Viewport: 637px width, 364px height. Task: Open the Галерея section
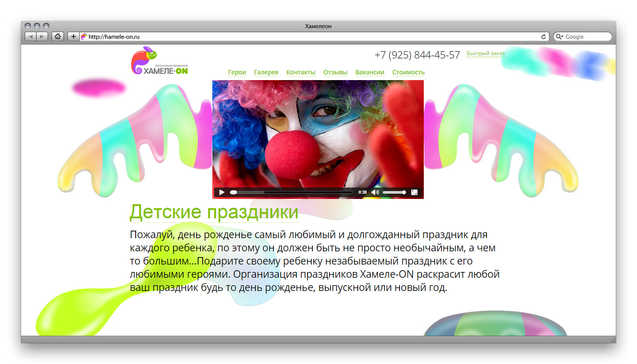(x=266, y=72)
